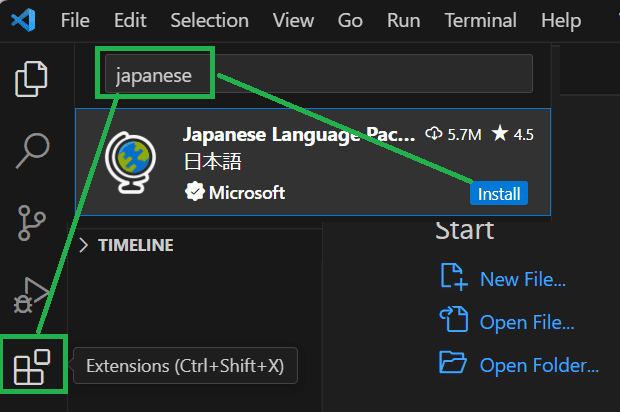Click the download count cloud icon
The width and height of the screenshot is (620, 412).
point(434,134)
